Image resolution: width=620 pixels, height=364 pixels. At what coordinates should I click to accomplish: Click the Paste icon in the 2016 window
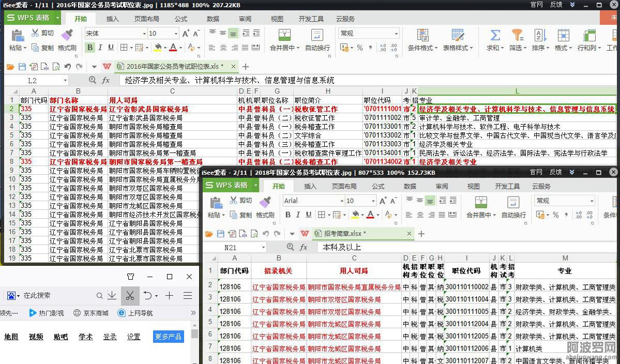pyautogui.click(x=18, y=35)
